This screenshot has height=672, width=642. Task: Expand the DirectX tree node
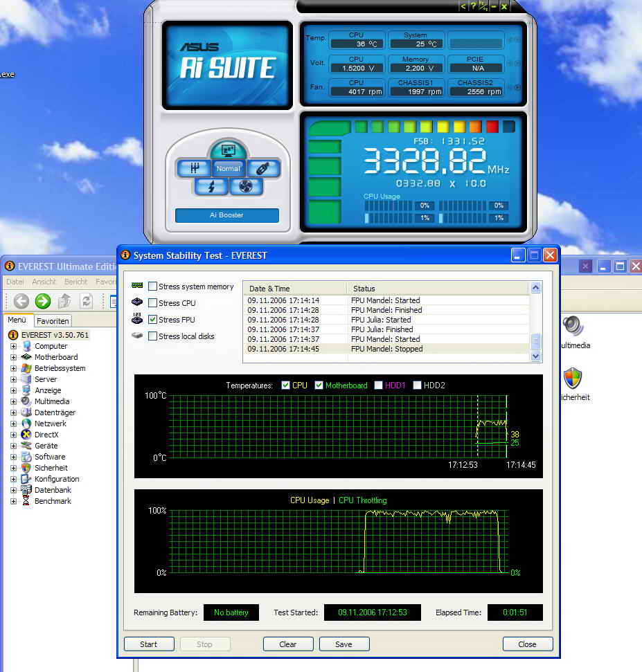pyautogui.click(x=13, y=435)
